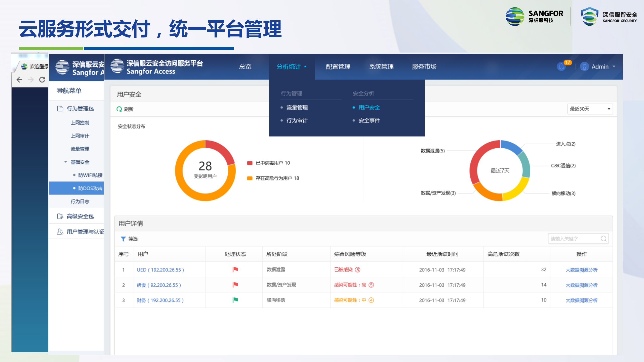Click the 数据泄漏(5) chart label
Viewport: 644px width, 362px height.
point(433,151)
